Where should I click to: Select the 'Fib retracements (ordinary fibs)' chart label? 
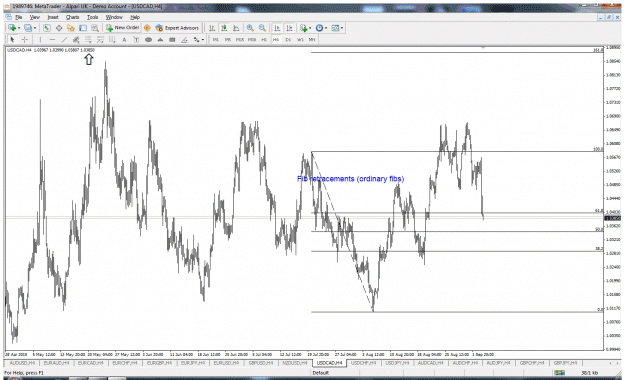click(x=350, y=179)
